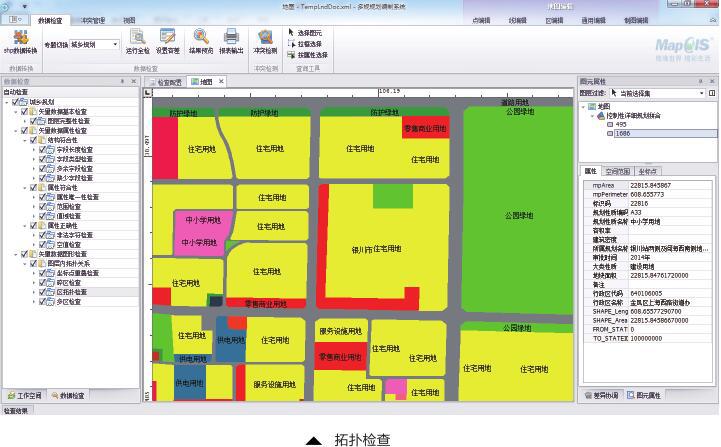Collapse the 结构符合性 tree node
This screenshot has height=447, width=721.
tap(25, 140)
